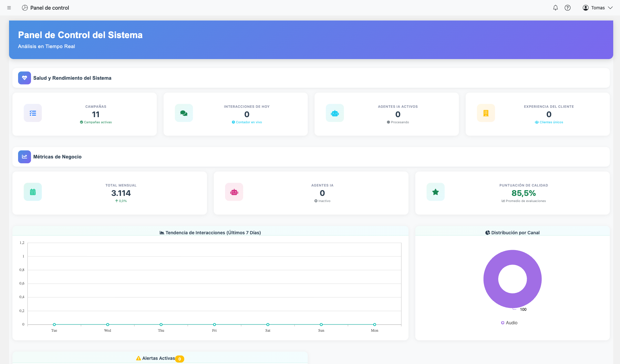Click the Puntuación de Calidad star icon
This screenshot has width=620, height=364.
coord(435,192)
